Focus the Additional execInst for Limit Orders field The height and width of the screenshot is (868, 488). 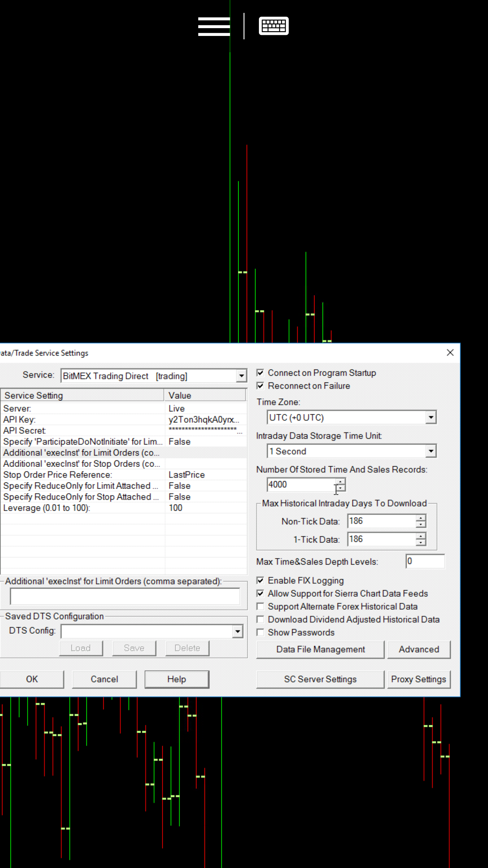pyautogui.click(x=125, y=596)
